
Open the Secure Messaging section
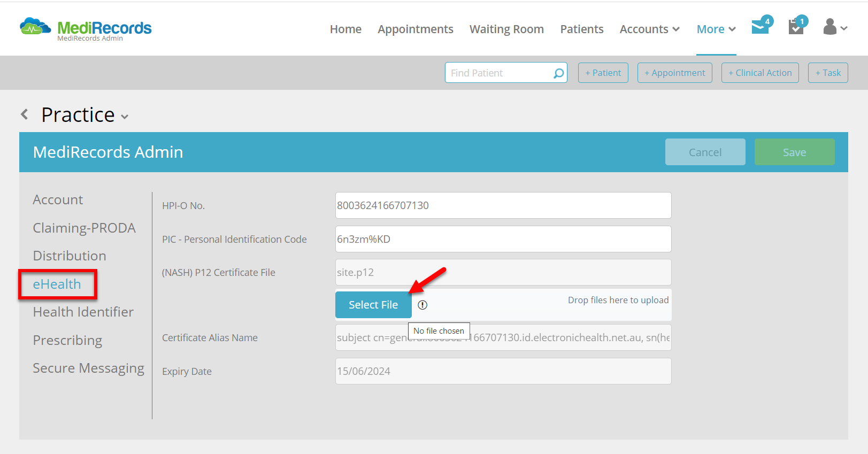88,368
